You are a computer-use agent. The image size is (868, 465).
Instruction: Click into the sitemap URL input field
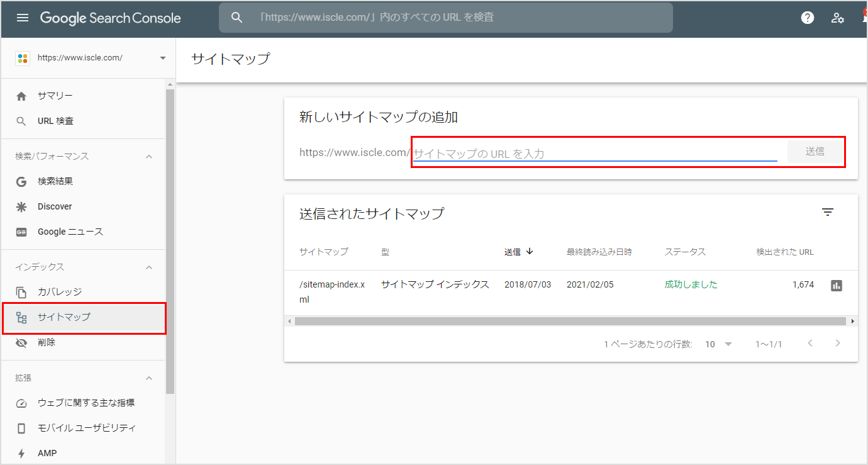pos(595,153)
